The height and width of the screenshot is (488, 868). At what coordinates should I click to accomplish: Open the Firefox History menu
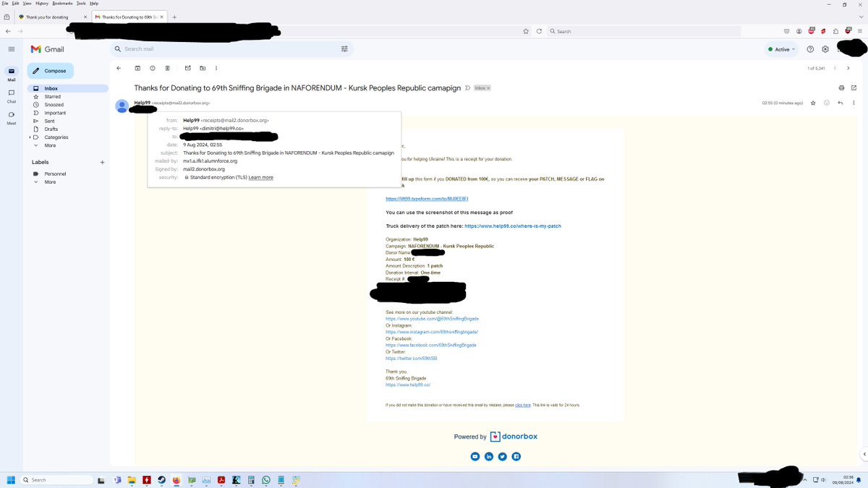tap(42, 4)
